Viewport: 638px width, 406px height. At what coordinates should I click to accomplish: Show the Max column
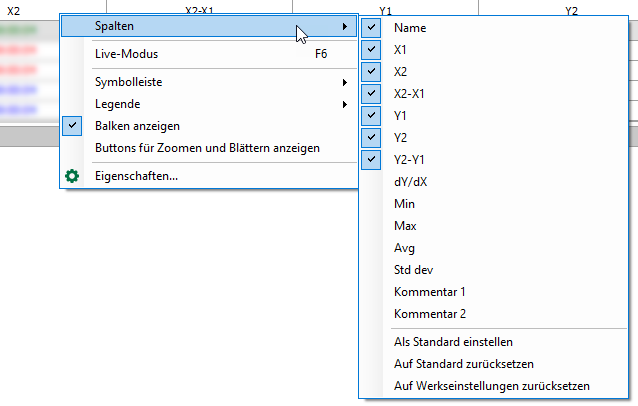coord(405,225)
